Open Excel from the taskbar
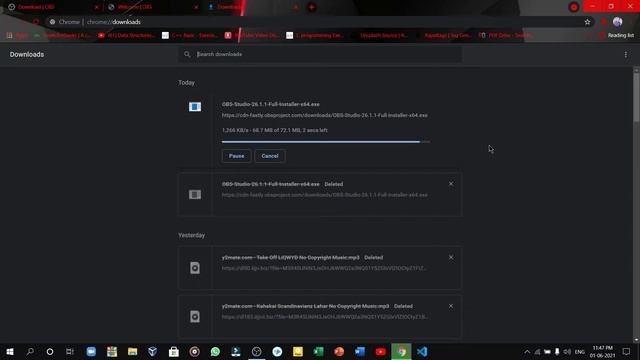The width and height of the screenshot is (640, 360). click(318, 351)
